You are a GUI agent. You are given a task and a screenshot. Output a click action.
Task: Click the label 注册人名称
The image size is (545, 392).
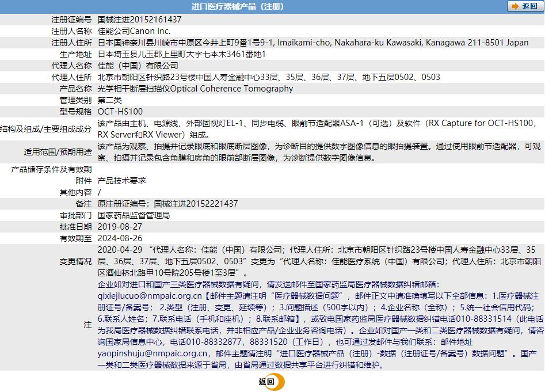[71, 31]
